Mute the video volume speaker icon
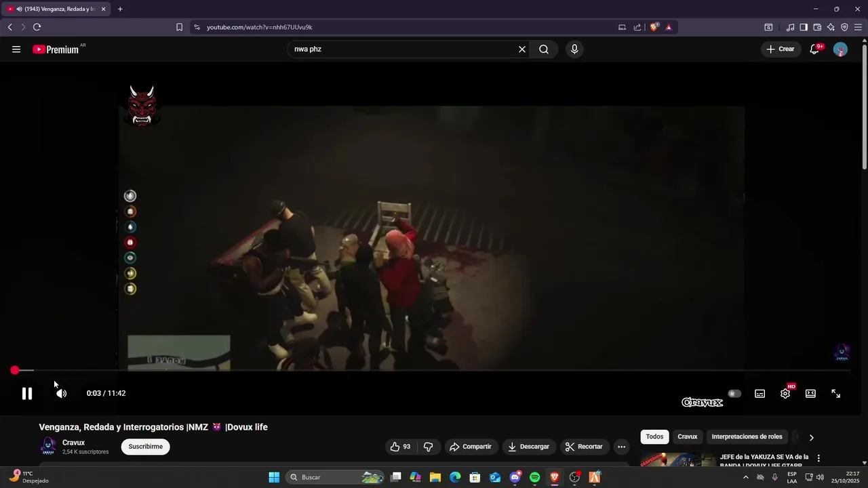This screenshot has height=488, width=868. click(x=61, y=393)
